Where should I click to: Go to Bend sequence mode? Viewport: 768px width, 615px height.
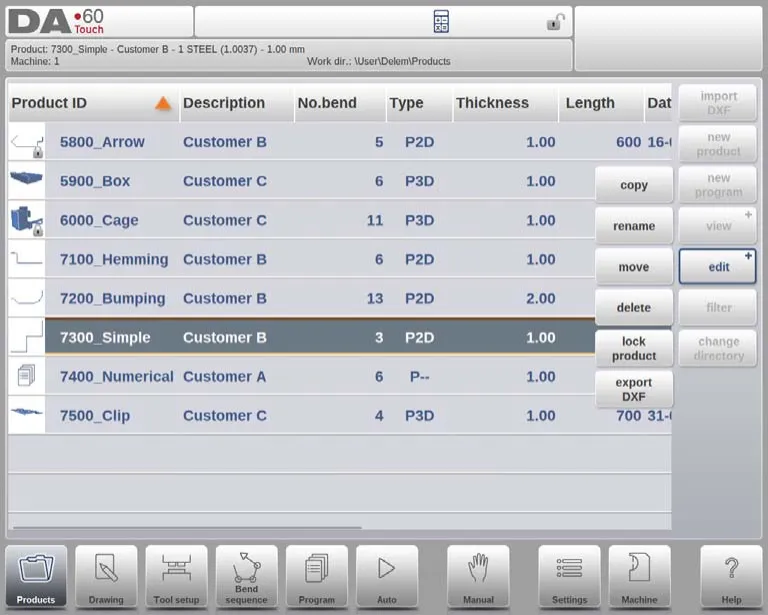point(246,576)
